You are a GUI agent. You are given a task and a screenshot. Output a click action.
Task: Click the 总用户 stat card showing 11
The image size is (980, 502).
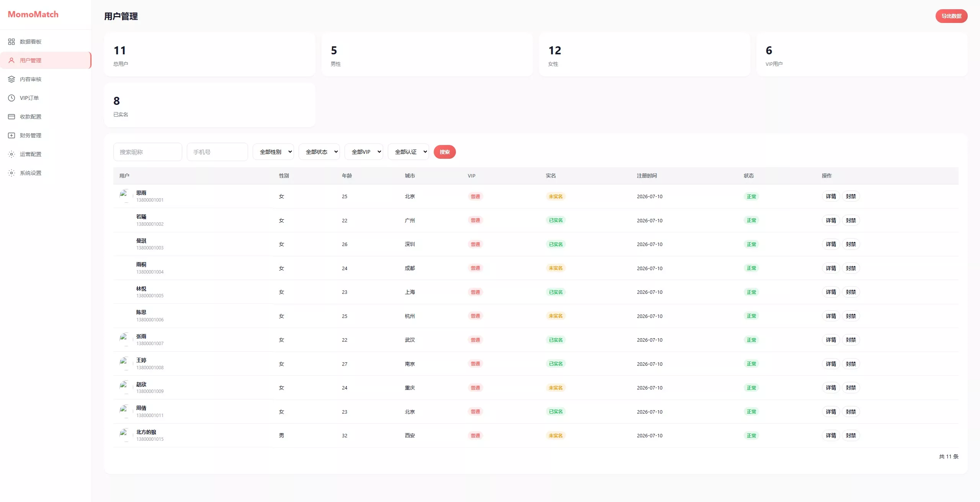click(x=209, y=54)
